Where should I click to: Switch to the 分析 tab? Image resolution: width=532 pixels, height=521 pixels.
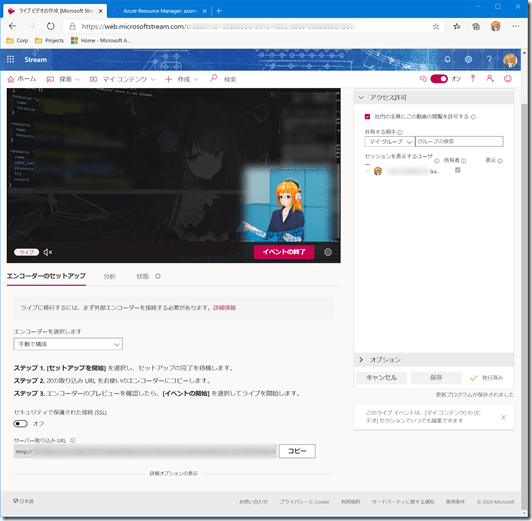pyautogui.click(x=109, y=276)
